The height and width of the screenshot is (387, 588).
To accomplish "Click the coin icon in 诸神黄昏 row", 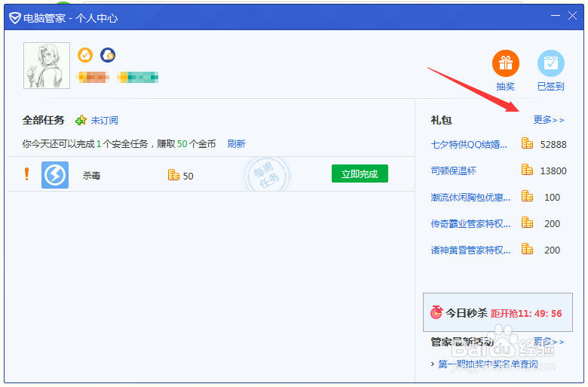I will click(527, 249).
